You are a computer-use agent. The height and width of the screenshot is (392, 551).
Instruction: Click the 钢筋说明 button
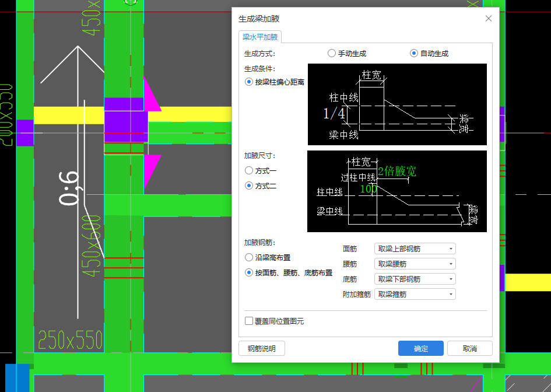[262, 348]
